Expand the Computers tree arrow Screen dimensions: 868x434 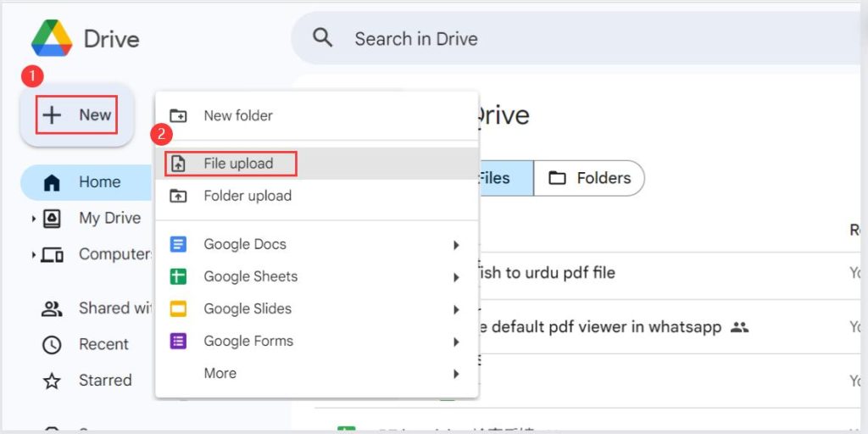click(34, 255)
